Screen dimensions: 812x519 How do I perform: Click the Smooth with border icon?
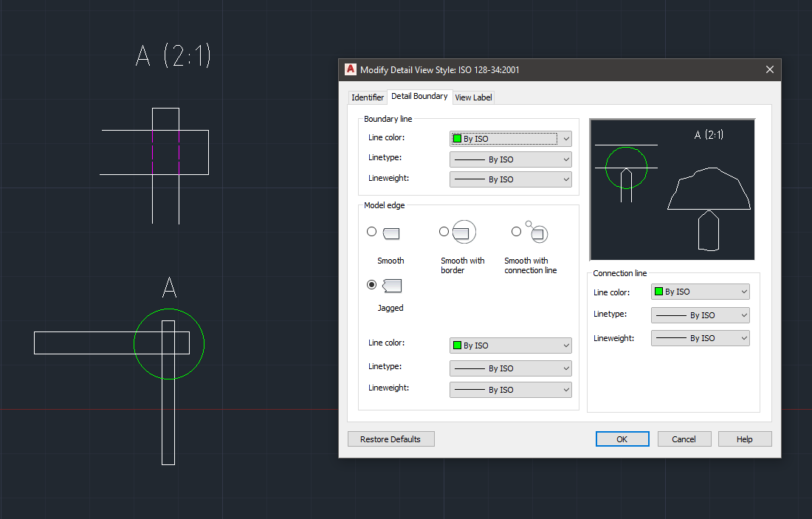(464, 231)
